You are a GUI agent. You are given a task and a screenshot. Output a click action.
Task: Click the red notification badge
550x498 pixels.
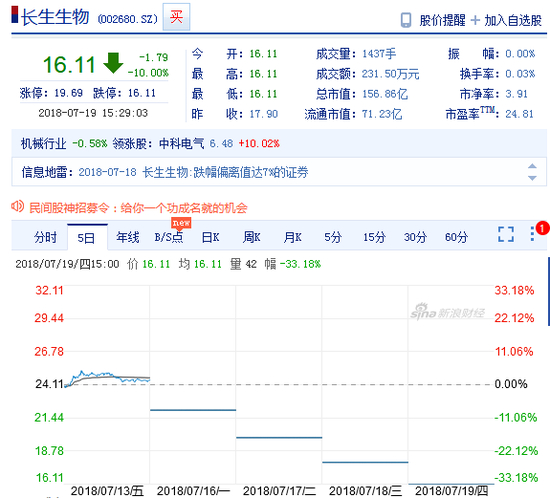click(543, 229)
